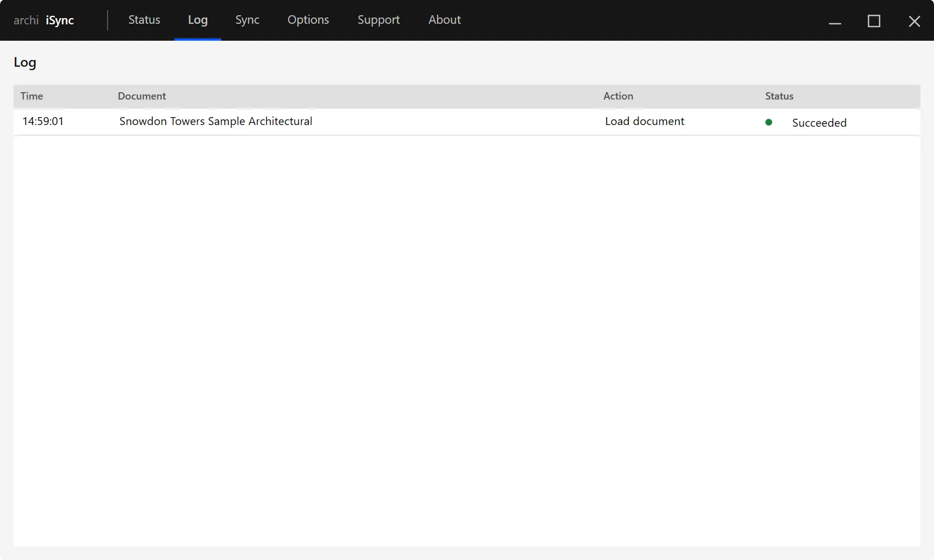Screen dimensions: 934x560
Task: Minimize the iSync window
Action: [x=835, y=21]
